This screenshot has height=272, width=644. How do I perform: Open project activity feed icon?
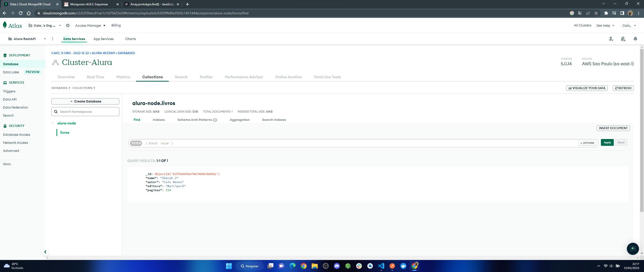623,39
